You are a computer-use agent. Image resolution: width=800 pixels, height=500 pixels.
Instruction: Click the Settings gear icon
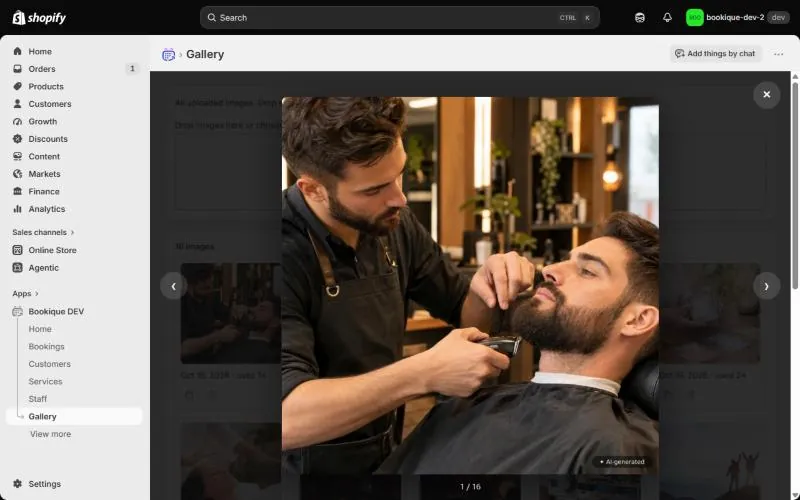[17, 484]
